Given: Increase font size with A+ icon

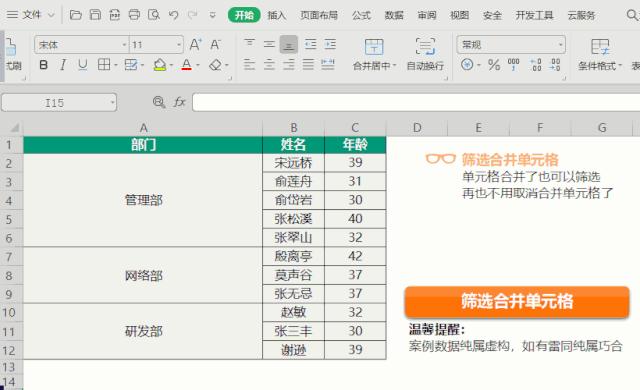Looking at the screenshot, I should [196, 44].
